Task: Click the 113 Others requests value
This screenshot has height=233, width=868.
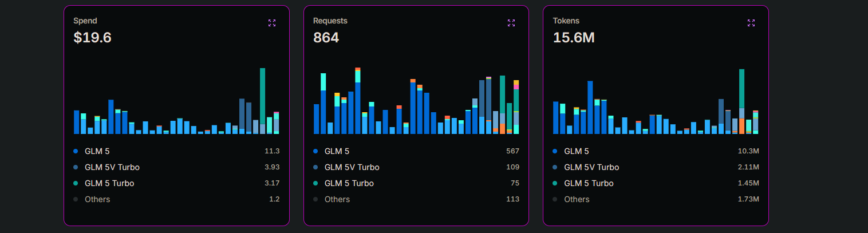Action: [x=513, y=199]
